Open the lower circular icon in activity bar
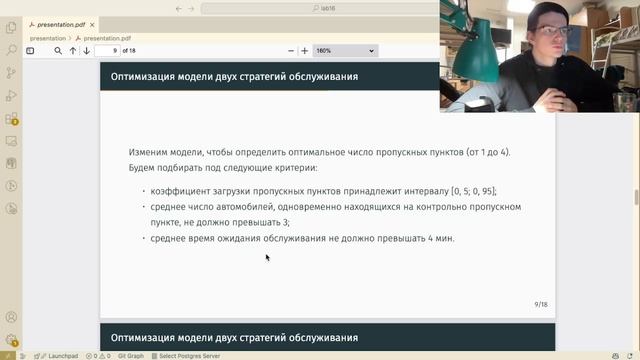The height and width of the screenshot is (360, 640). pyautogui.click(x=11, y=209)
